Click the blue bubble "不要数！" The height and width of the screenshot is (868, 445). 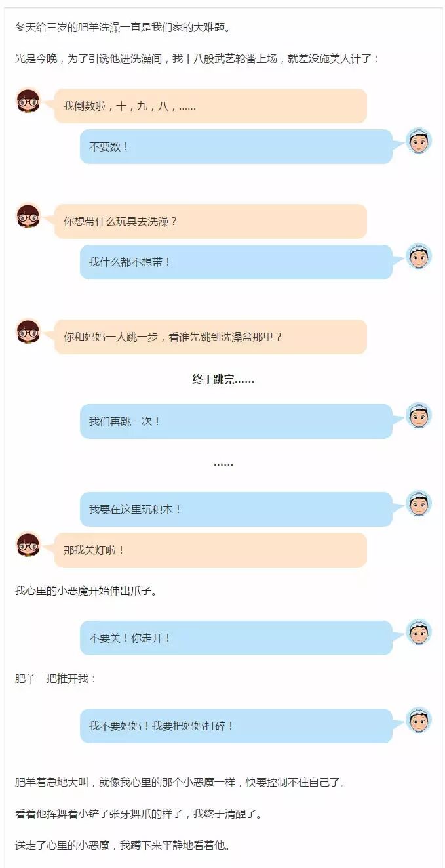[236, 147]
